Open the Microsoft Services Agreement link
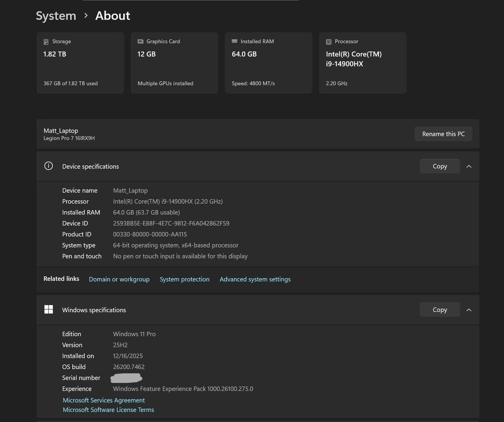 click(x=104, y=401)
